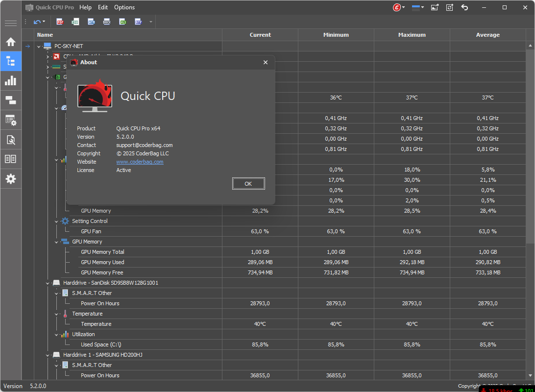
Task: Close the About dialog
Action: (x=266, y=62)
